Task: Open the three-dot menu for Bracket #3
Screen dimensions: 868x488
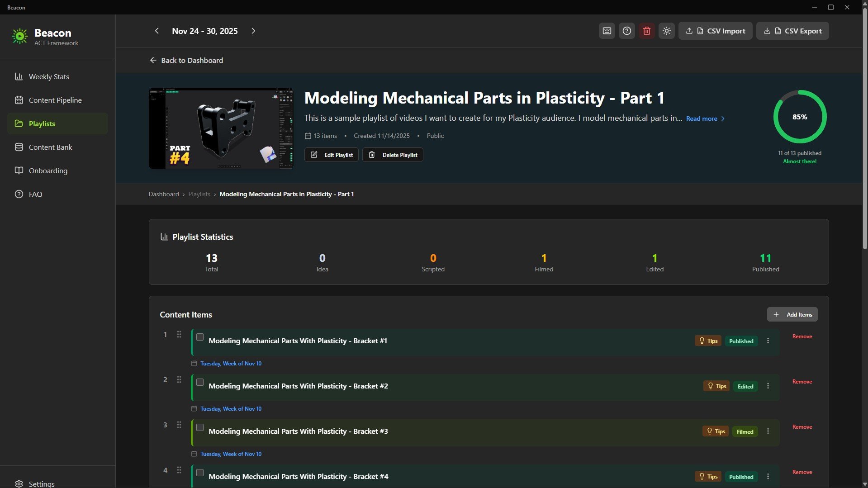Action: [767, 431]
